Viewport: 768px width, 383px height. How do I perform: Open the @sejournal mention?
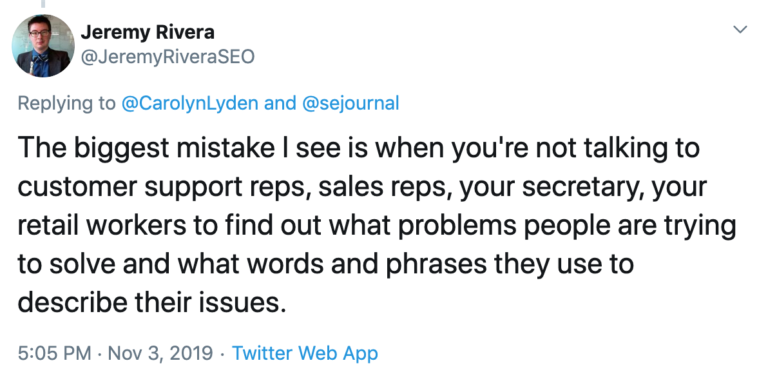pos(351,103)
